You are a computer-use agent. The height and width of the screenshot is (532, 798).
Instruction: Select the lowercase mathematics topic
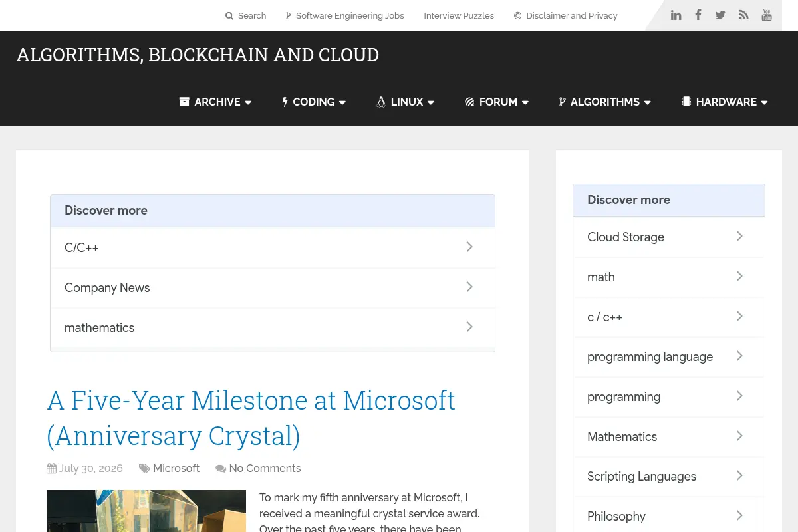pos(273,327)
